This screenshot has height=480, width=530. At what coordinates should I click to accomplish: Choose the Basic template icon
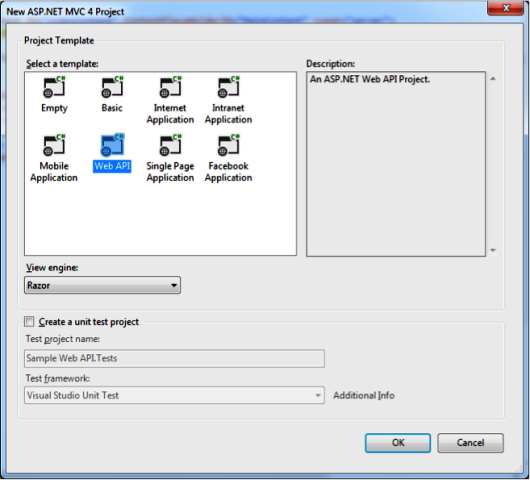coord(112,87)
